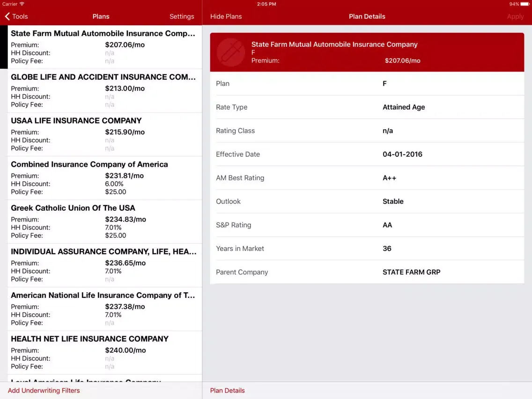
Task: Tap the $234.83/mo premium value
Action: click(126, 220)
